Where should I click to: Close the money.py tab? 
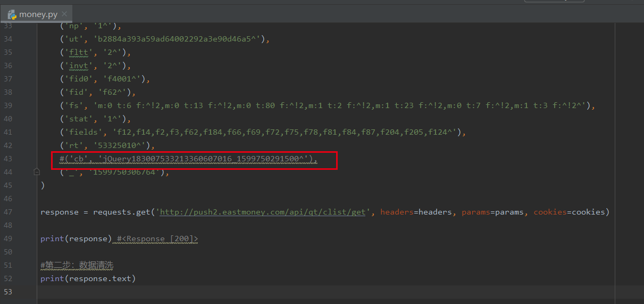[64, 14]
